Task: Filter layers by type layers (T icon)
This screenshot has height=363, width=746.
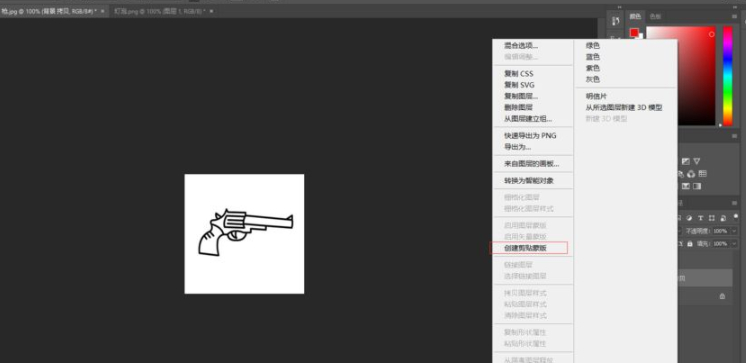Action: (700, 218)
